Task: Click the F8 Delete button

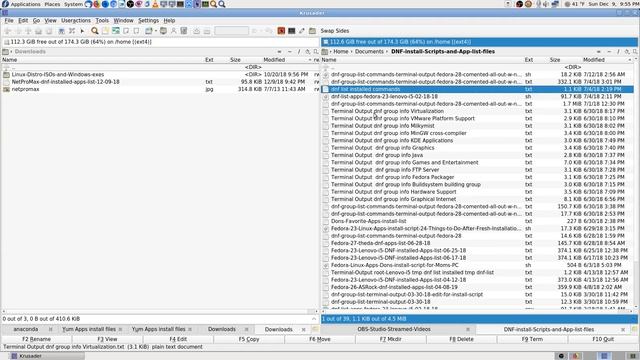Action: pos(461,339)
